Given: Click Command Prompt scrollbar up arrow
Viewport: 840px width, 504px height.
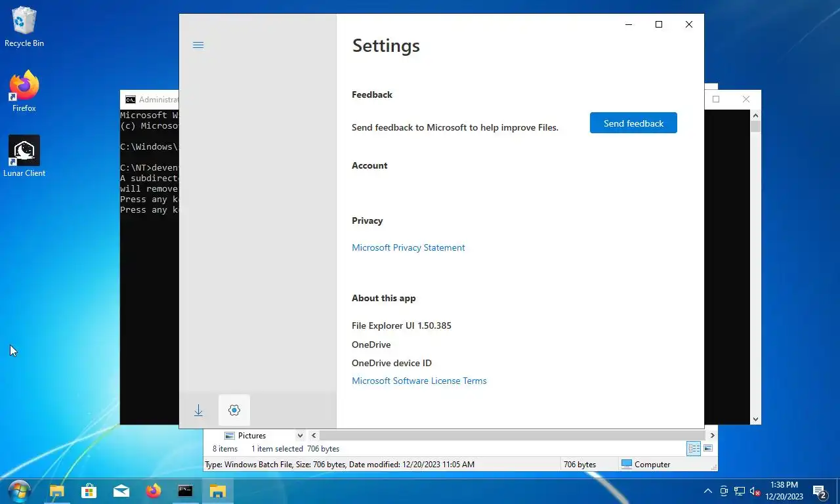Looking at the screenshot, I should [755, 115].
